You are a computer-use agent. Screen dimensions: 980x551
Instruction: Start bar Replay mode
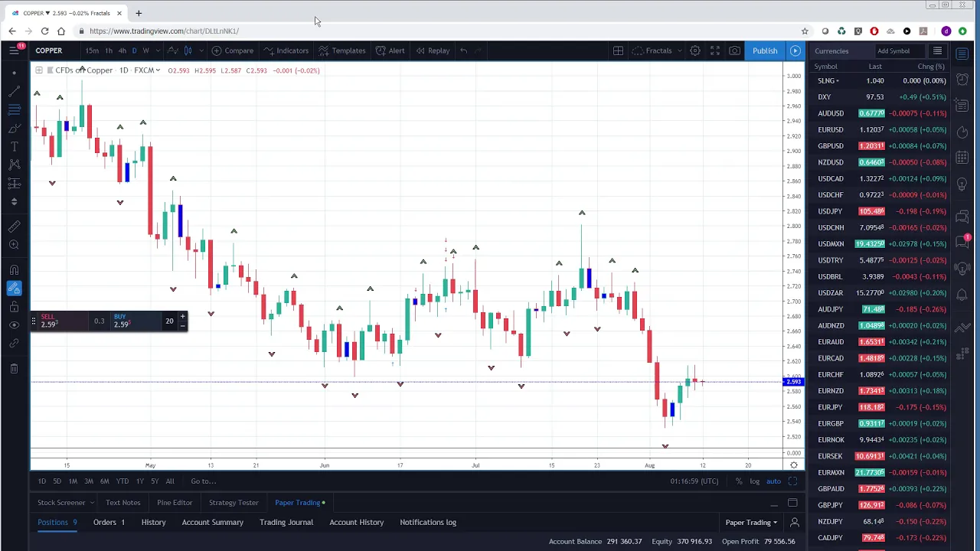pos(433,51)
